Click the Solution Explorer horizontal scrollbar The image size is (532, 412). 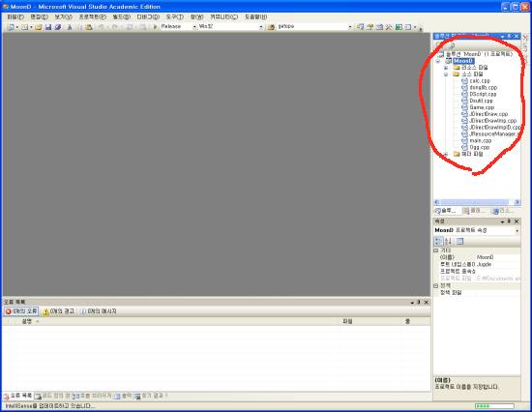pyautogui.click(x=478, y=202)
